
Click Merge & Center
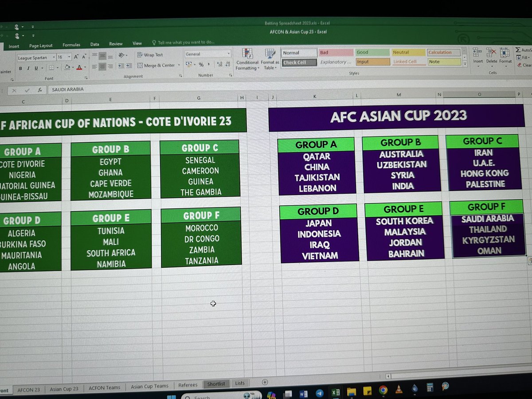(156, 65)
